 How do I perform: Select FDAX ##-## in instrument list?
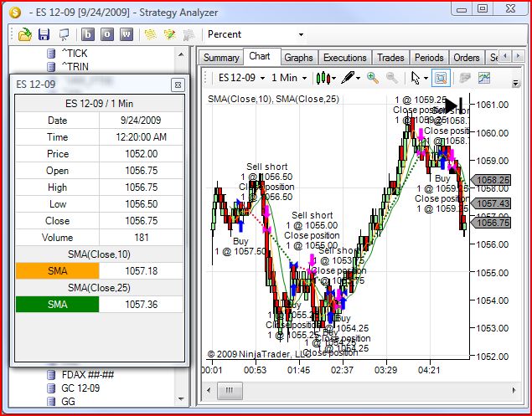point(87,375)
